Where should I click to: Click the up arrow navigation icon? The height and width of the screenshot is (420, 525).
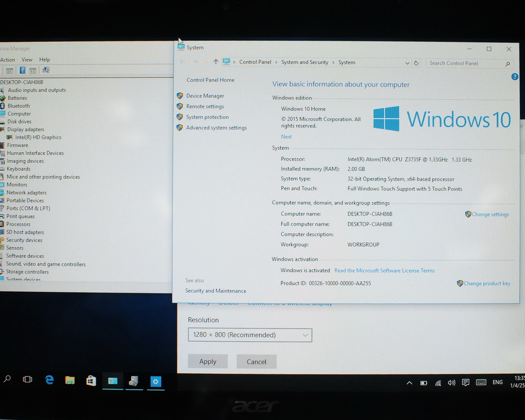pos(216,61)
